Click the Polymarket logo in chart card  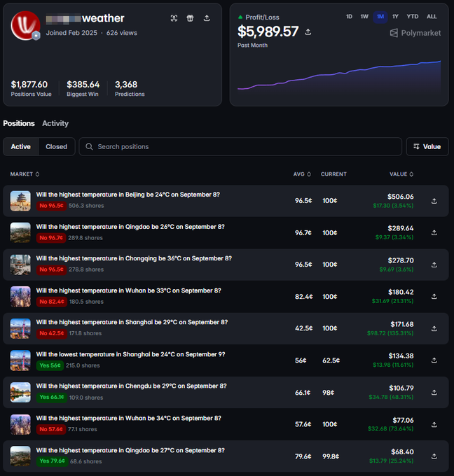click(415, 33)
